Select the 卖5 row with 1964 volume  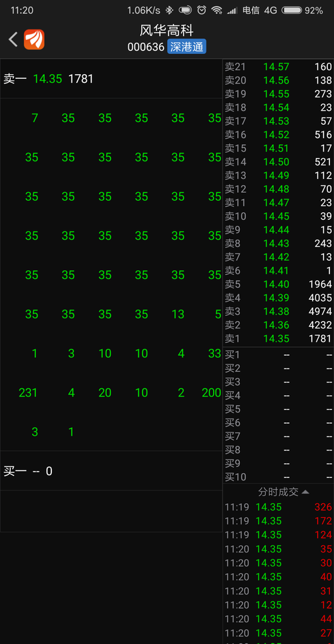tap(278, 284)
